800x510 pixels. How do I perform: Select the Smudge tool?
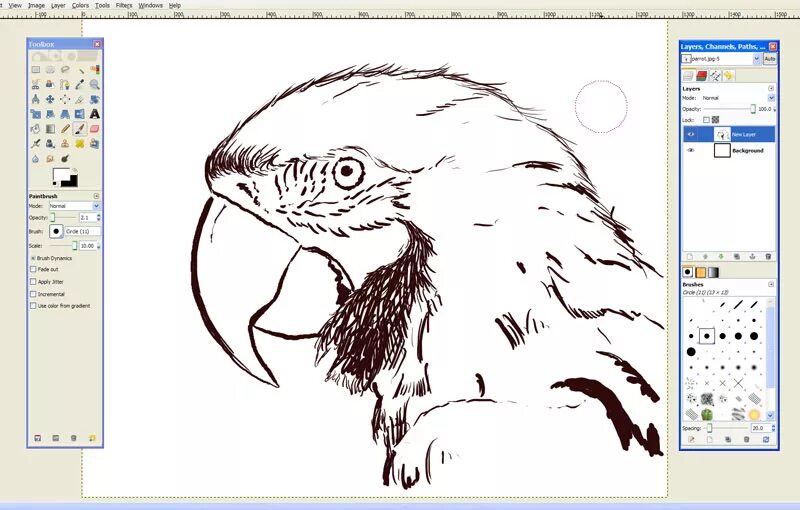pos(50,158)
